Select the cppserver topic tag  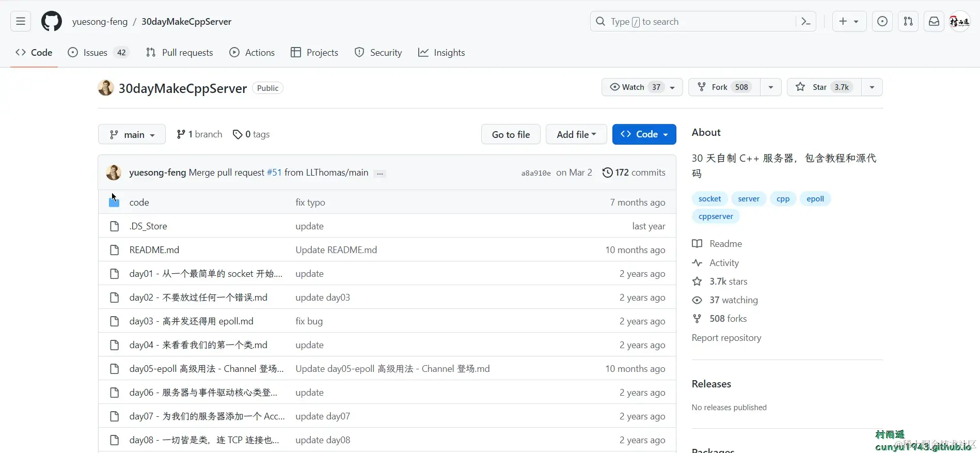[716, 216]
